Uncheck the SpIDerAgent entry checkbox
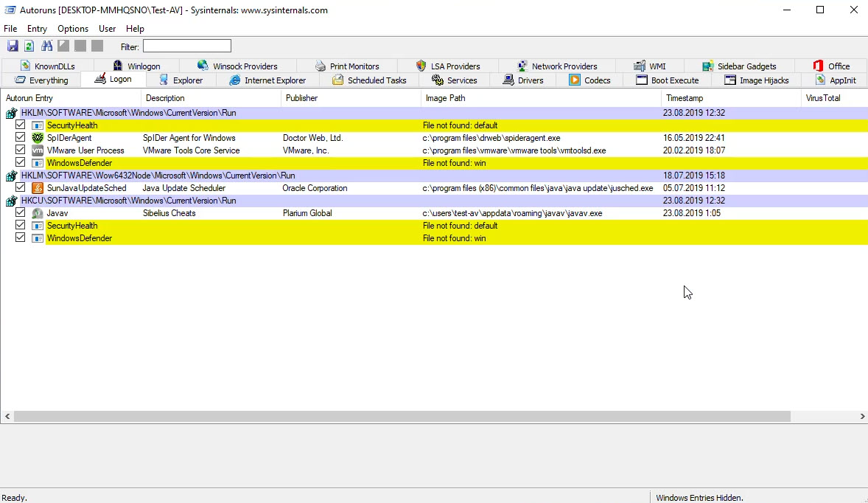This screenshot has width=868, height=503. click(21, 137)
